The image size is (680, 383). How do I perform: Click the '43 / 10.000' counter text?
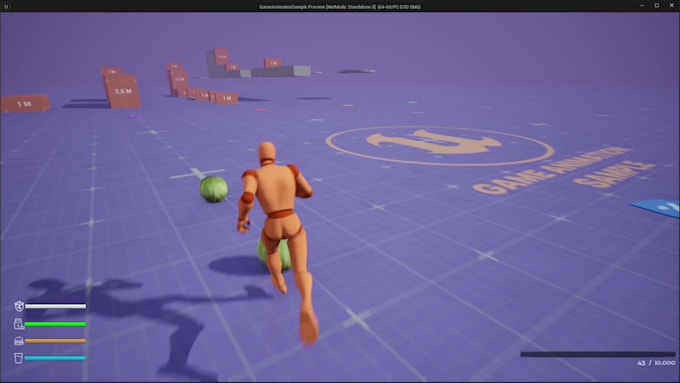656,363
